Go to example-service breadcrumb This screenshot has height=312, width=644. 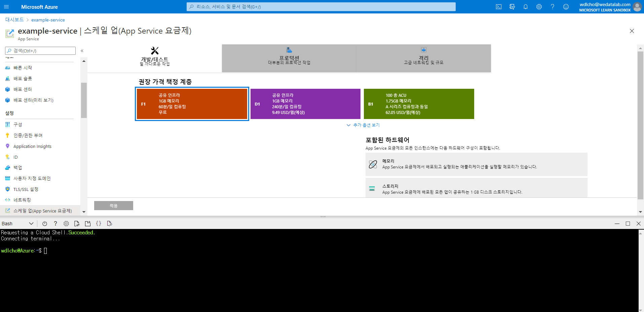(48, 20)
